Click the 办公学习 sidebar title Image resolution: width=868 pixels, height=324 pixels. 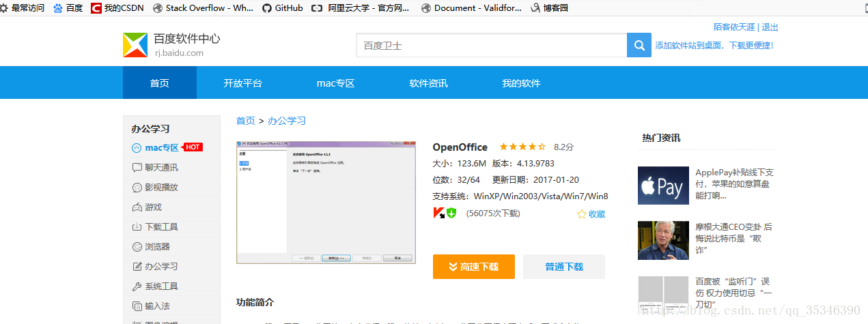(x=150, y=128)
